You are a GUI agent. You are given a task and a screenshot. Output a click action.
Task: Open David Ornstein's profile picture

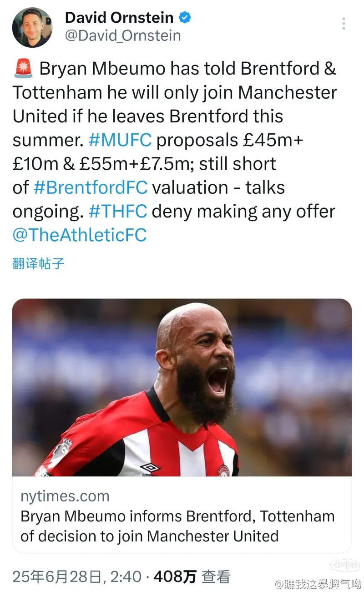point(32,27)
